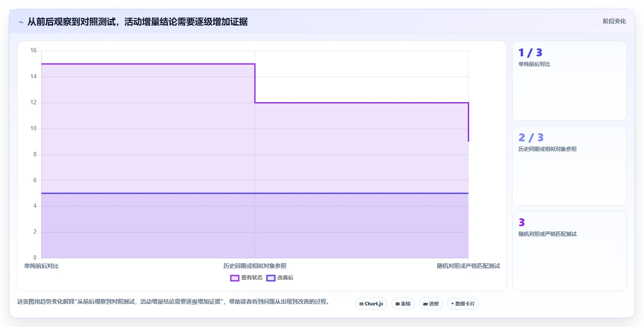The width and height of the screenshot is (644, 327).
Task: Open the 1 / 3 单纯前后对比 card
Action: pos(569,81)
